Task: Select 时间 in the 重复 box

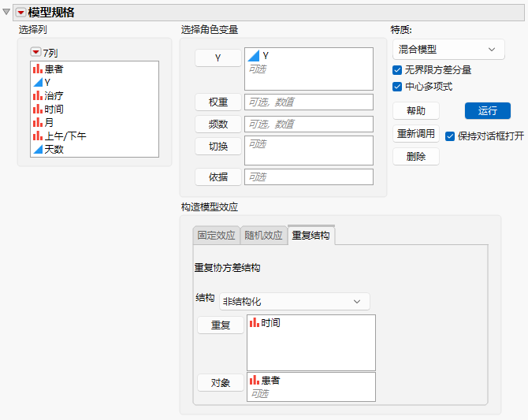Action: point(270,323)
